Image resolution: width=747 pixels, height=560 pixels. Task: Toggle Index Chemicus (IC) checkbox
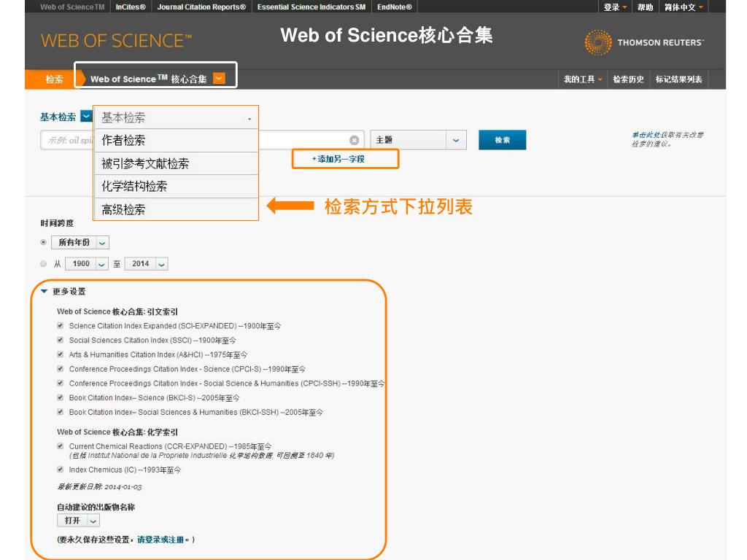[61, 470]
